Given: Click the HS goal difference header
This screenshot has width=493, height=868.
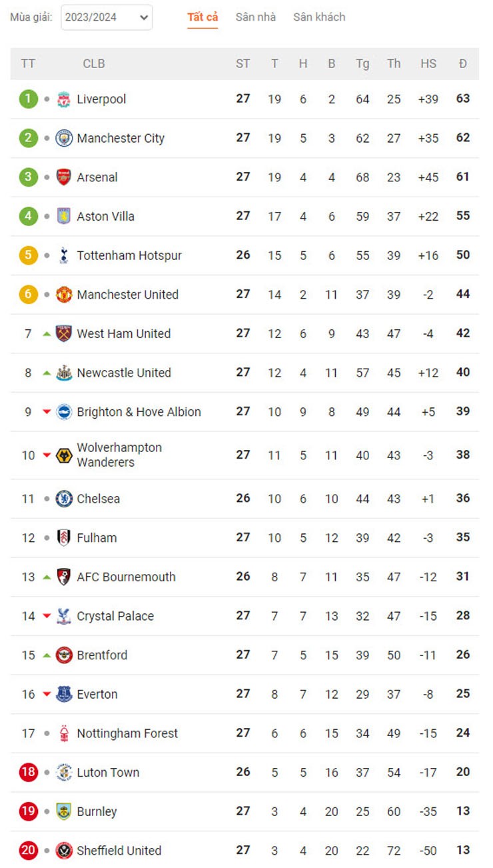Looking at the screenshot, I should click(x=428, y=64).
